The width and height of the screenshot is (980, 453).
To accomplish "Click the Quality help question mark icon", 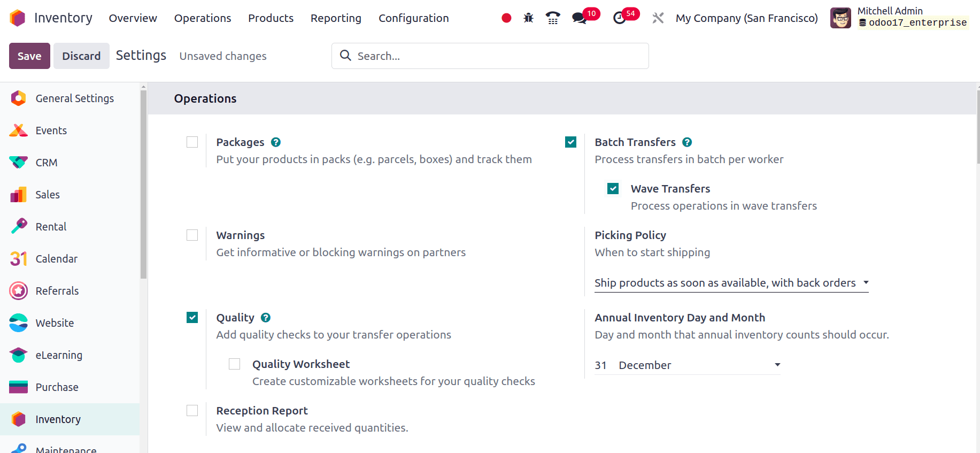I will (x=266, y=318).
